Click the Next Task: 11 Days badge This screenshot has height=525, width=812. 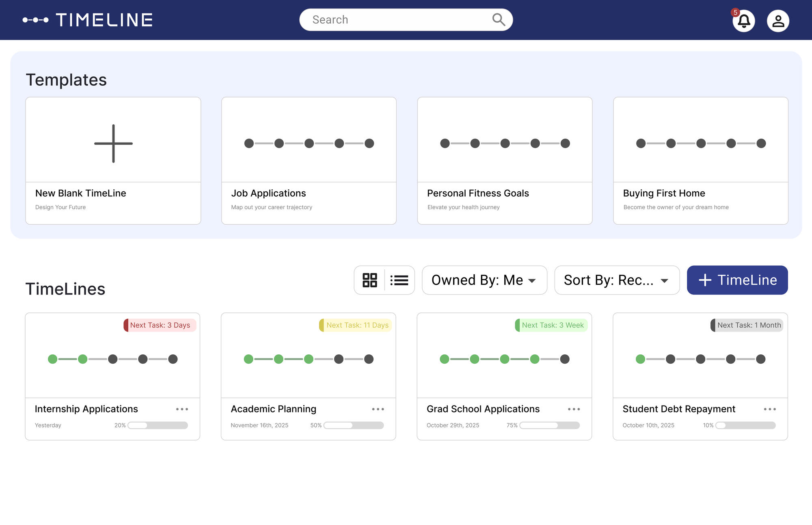(356, 325)
